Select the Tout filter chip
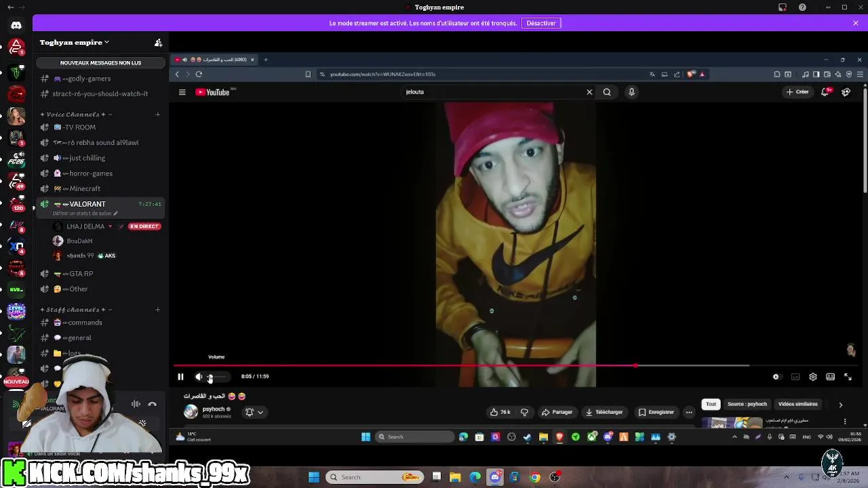868x488 pixels. [x=711, y=404]
